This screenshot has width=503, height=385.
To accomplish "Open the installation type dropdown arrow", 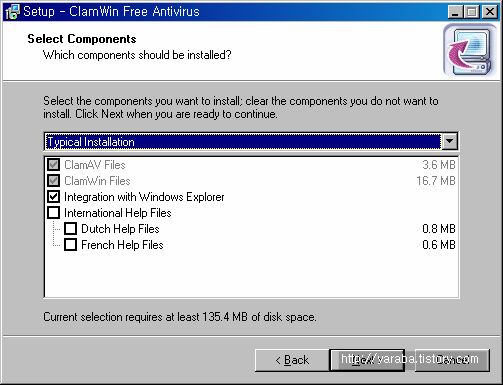I will tap(449, 142).
